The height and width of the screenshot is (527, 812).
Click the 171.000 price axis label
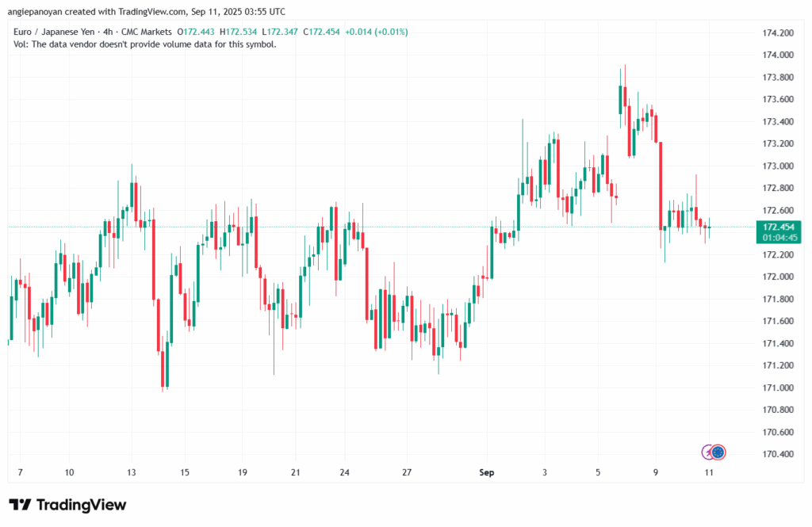(x=779, y=388)
